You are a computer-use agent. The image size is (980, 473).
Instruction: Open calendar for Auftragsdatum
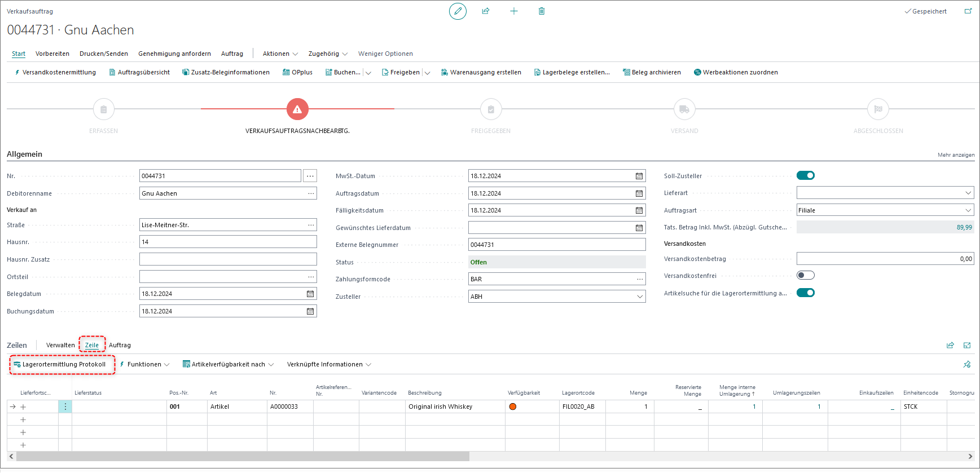[x=639, y=193]
